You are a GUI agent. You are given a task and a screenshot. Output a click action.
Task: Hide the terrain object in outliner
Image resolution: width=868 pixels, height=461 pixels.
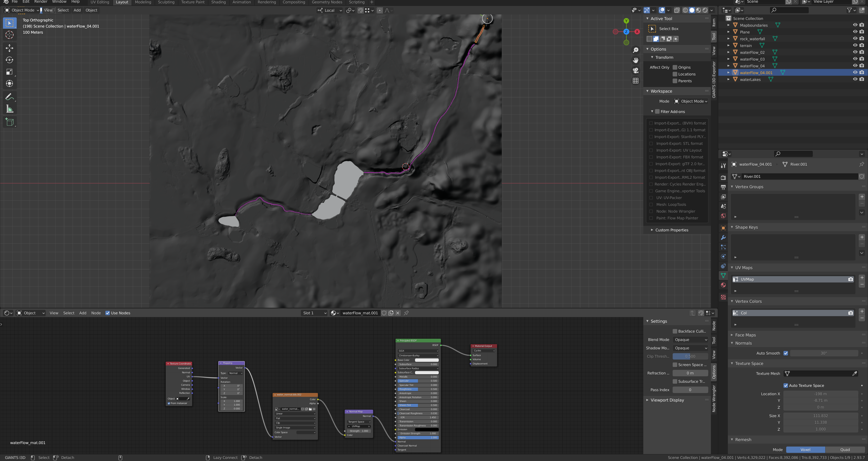pyautogui.click(x=855, y=45)
